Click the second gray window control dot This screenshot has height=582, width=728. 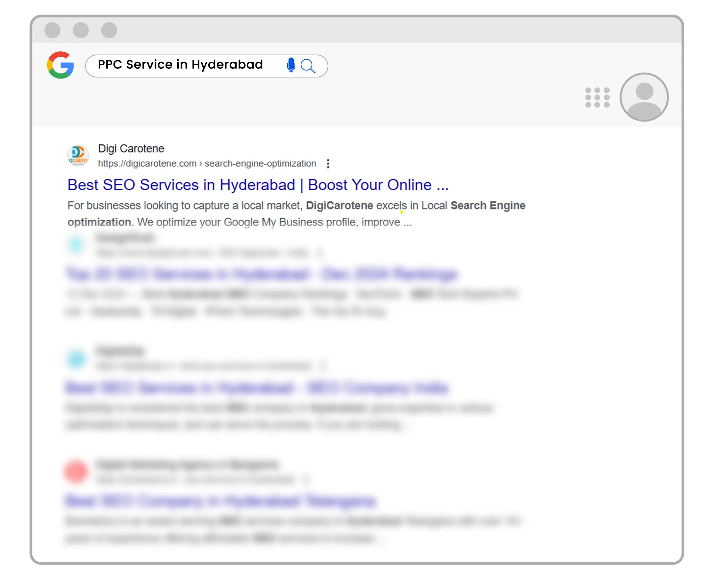click(x=81, y=30)
